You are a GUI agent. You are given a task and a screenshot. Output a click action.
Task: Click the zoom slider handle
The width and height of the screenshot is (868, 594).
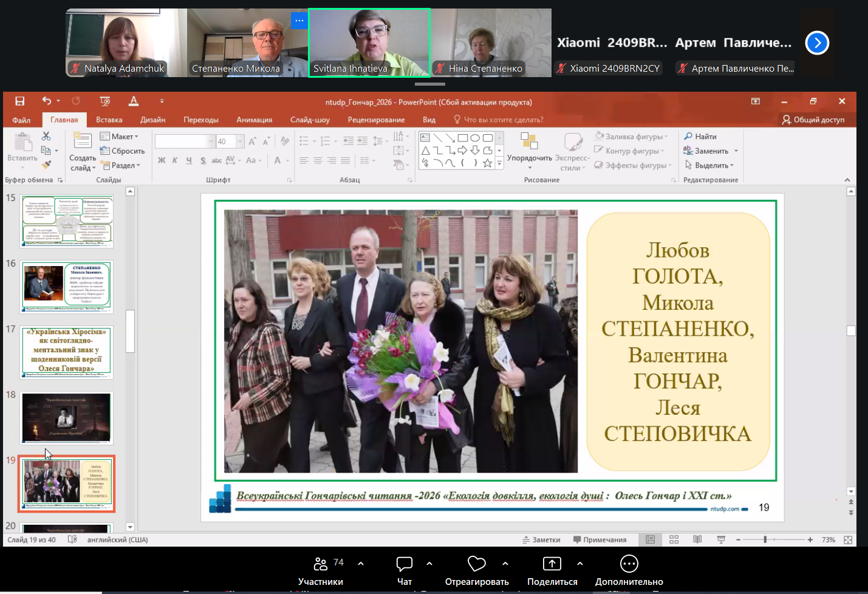click(765, 539)
